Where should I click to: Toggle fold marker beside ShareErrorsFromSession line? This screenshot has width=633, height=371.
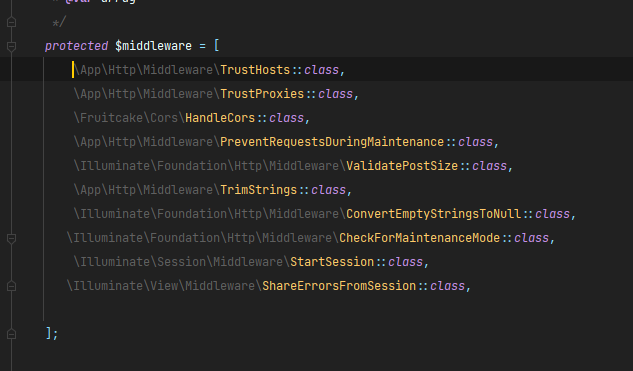12,286
